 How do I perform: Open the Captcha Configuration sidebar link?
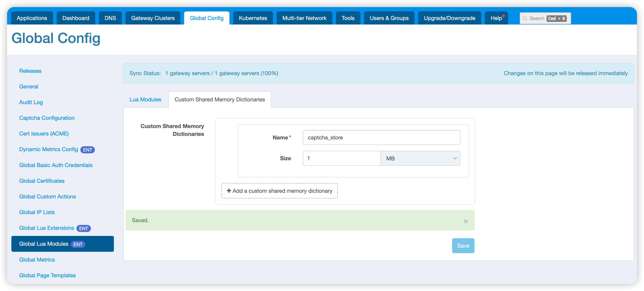tap(47, 118)
